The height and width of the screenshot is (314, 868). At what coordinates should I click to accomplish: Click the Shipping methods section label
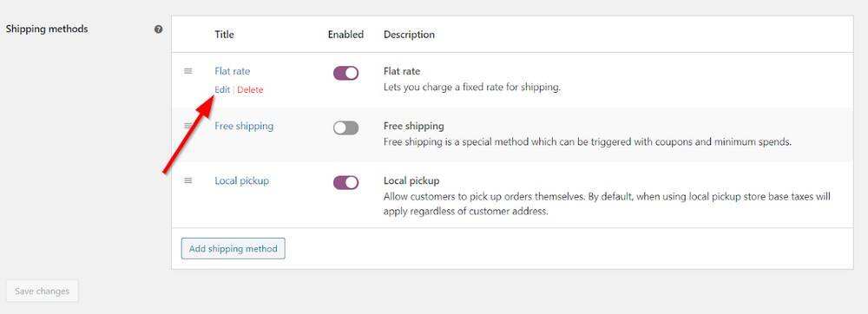tap(47, 29)
